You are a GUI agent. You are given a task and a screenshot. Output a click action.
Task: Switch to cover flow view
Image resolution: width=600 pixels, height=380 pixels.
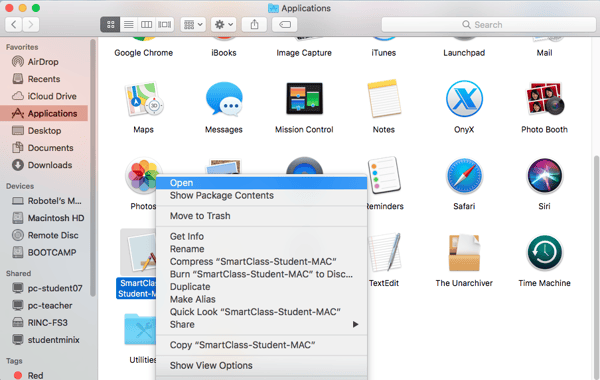(x=165, y=24)
